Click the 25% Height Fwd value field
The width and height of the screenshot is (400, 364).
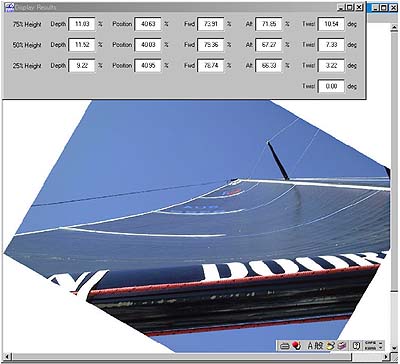point(210,65)
